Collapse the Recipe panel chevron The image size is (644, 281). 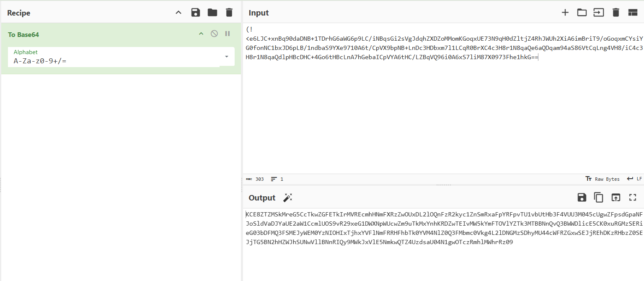click(178, 13)
